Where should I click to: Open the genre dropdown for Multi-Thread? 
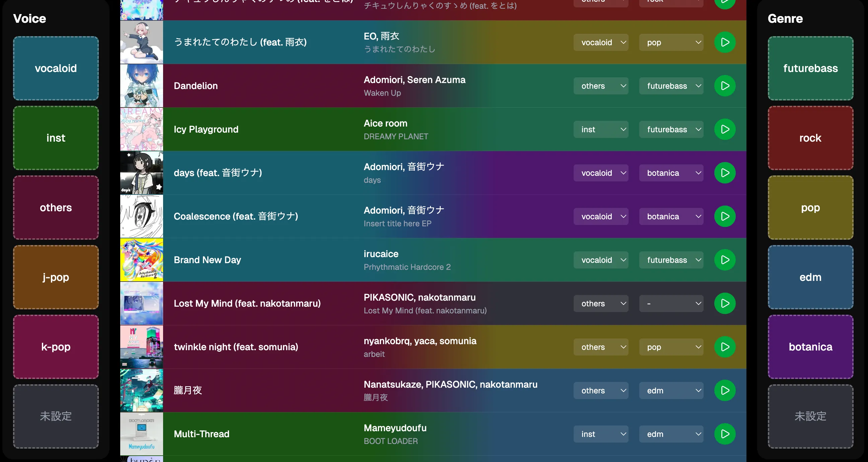[x=671, y=434]
